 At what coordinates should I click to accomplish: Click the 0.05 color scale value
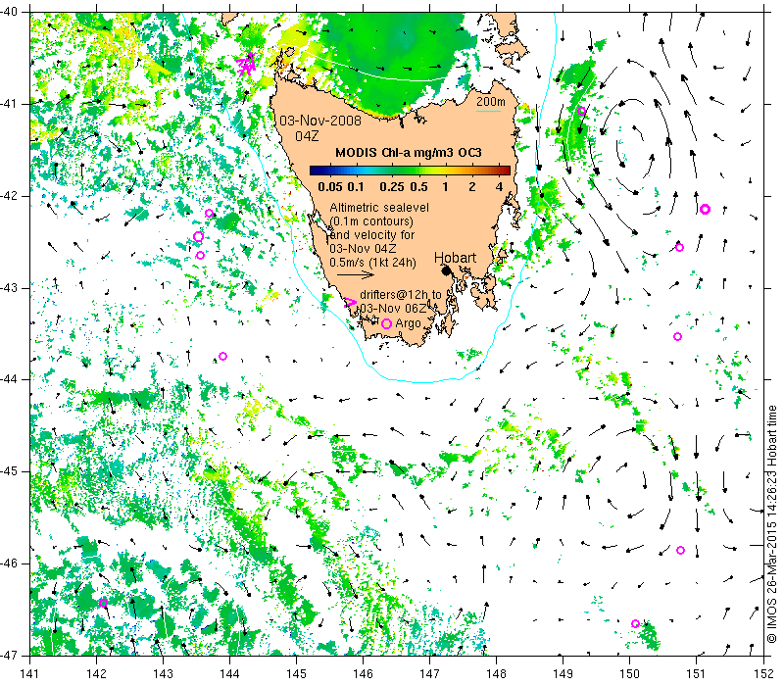point(330,187)
